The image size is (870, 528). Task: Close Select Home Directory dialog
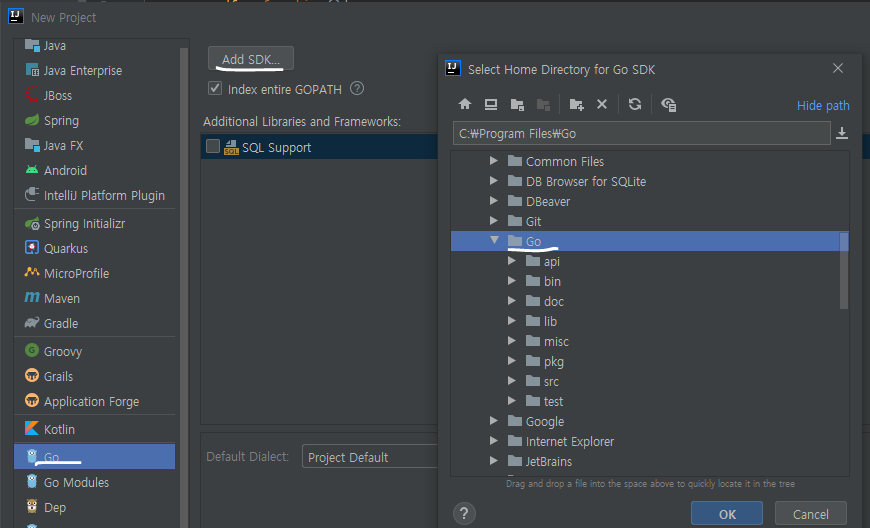pyautogui.click(x=838, y=68)
